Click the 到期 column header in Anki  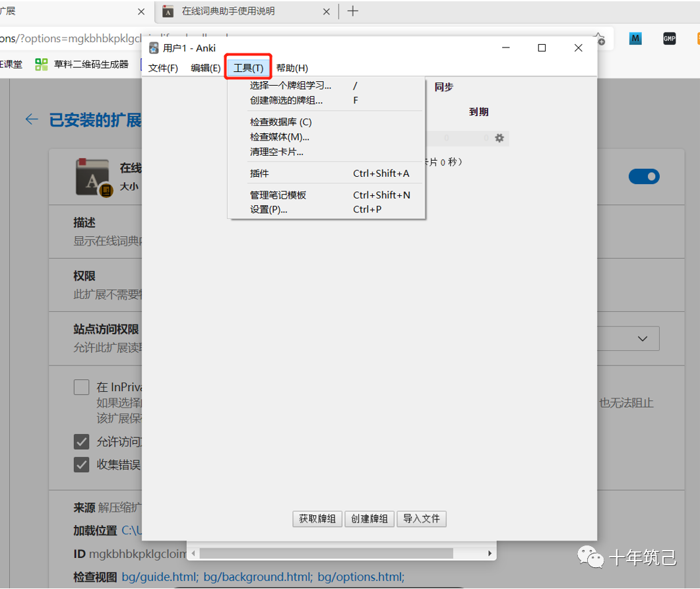pyautogui.click(x=478, y=111)
